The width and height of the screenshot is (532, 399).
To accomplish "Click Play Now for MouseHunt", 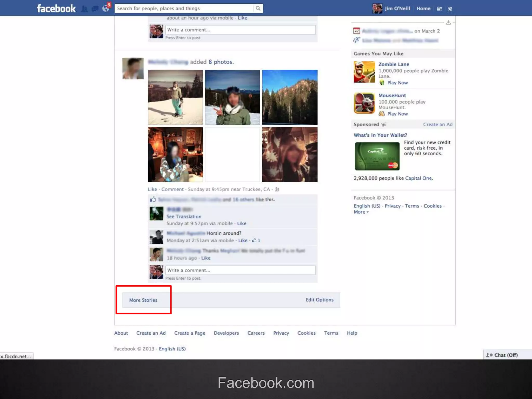I will point(397,114).
